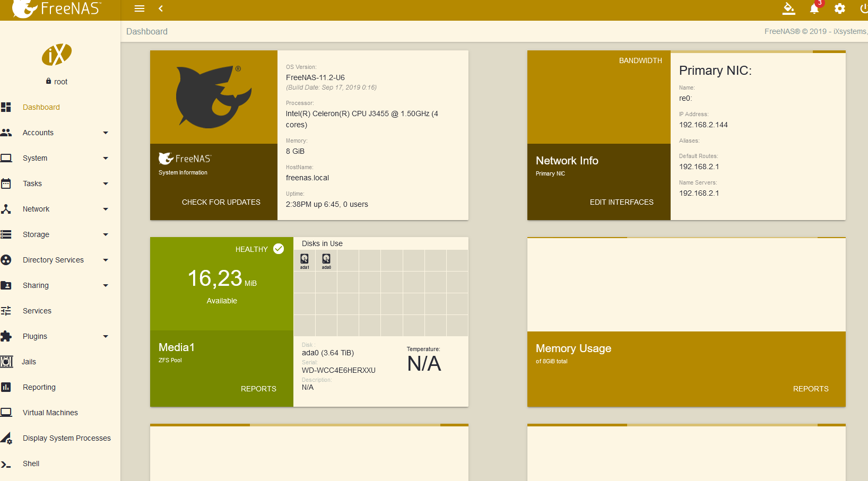The height and width of the screenshot is (481, 868).
Task: Open Dashboard in the sidebar
Action: [x=41, y=107]
